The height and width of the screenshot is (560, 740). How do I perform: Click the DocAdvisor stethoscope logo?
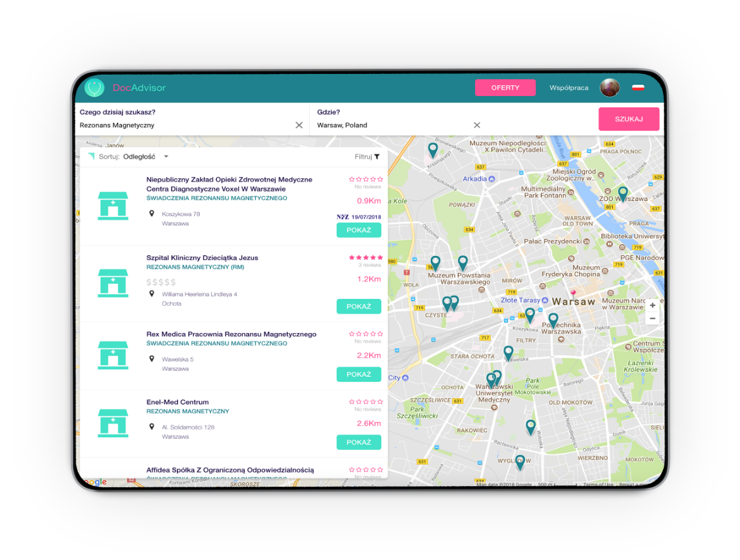[x=94, y=88]
